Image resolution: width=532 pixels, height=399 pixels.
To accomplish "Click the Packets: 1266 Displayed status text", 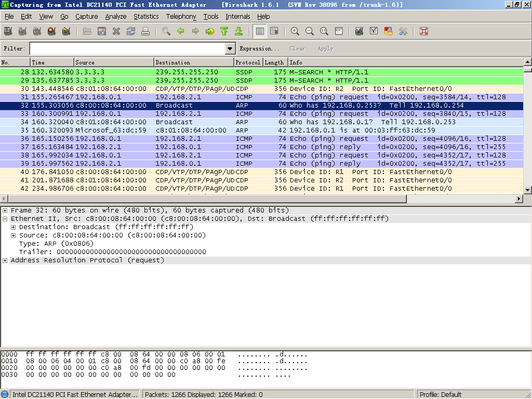I will [x=204, y=394].
